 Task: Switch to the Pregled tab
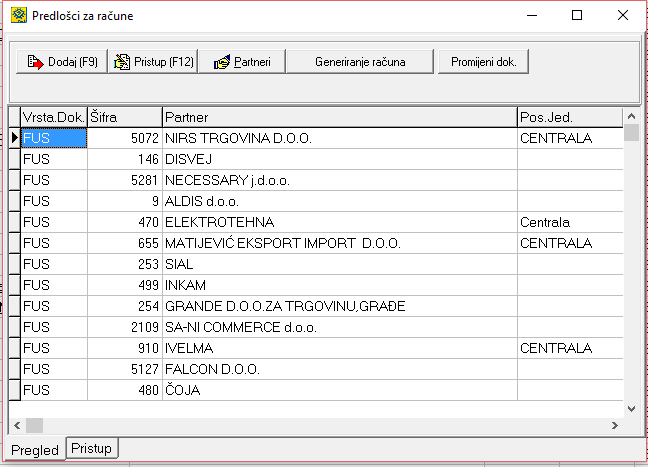coord(35,450)
